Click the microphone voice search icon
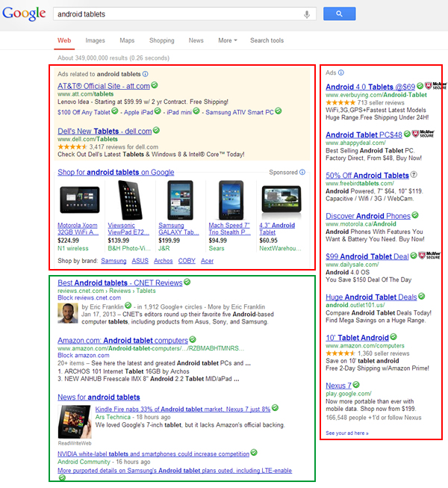 pos(307,14)
